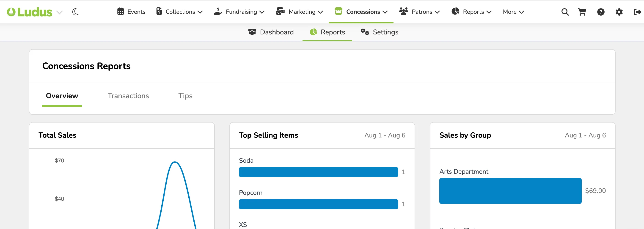Open help question mark icon
Screen dimensions: 644x229
[x=601, y=12]
